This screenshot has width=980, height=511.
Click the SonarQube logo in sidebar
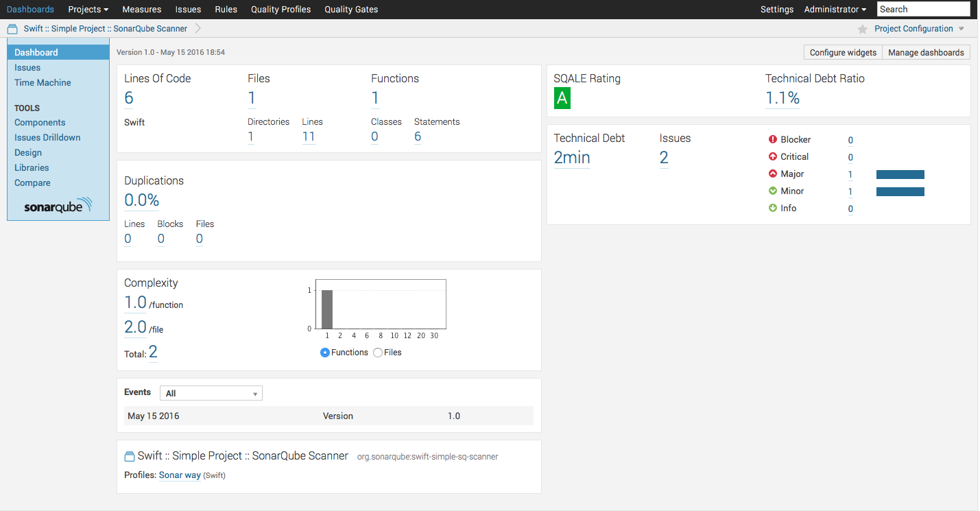click(x=58, y=206)
